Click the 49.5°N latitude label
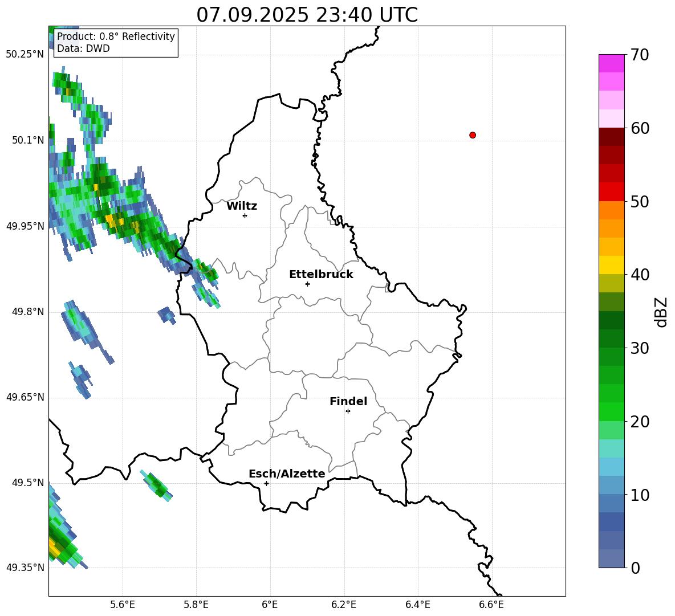The height and width of the screenshot is (616, 675). pos(28,483)
